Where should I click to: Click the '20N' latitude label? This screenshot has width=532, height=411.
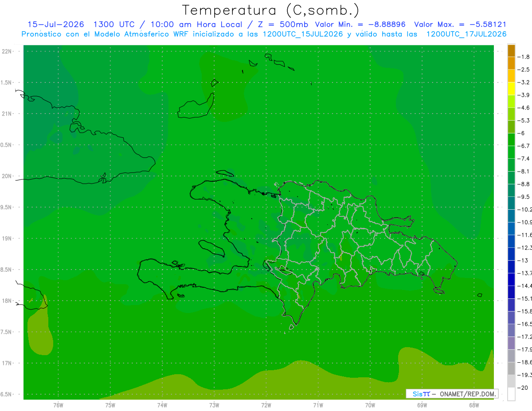click(x=7, y=176)
